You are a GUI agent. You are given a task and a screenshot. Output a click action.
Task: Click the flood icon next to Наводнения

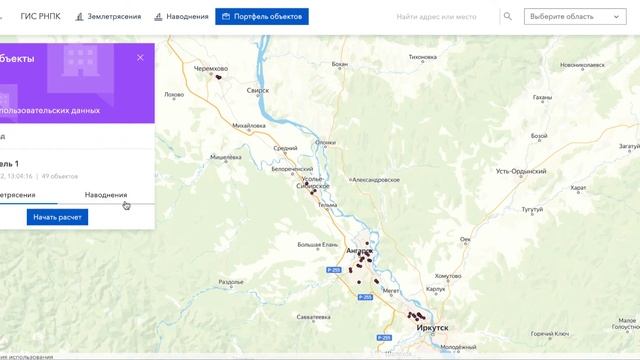click(x=158, y=17)
